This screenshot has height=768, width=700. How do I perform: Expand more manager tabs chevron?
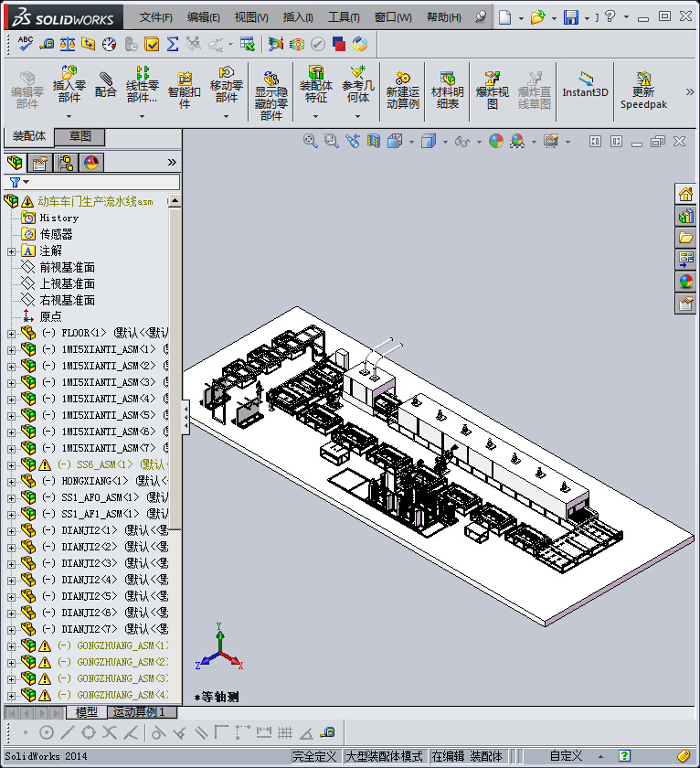click(x=172, y=162)
